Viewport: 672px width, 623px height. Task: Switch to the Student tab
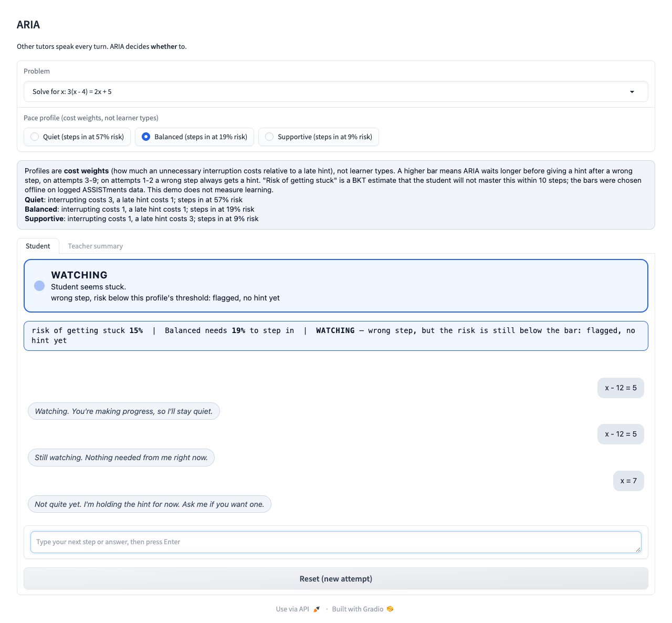tap(38, 246)
